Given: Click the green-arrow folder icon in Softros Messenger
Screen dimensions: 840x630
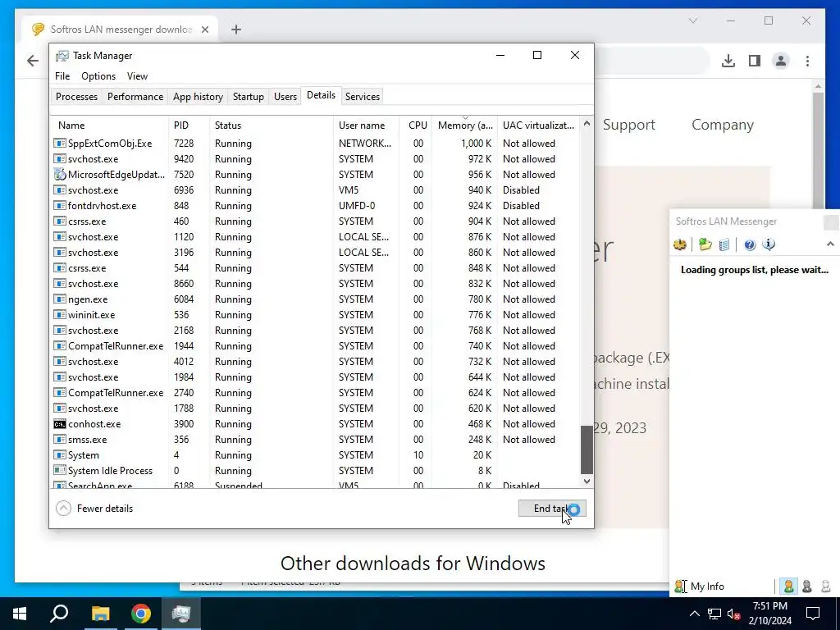Looking at the screenshot, I should point(705,244).
